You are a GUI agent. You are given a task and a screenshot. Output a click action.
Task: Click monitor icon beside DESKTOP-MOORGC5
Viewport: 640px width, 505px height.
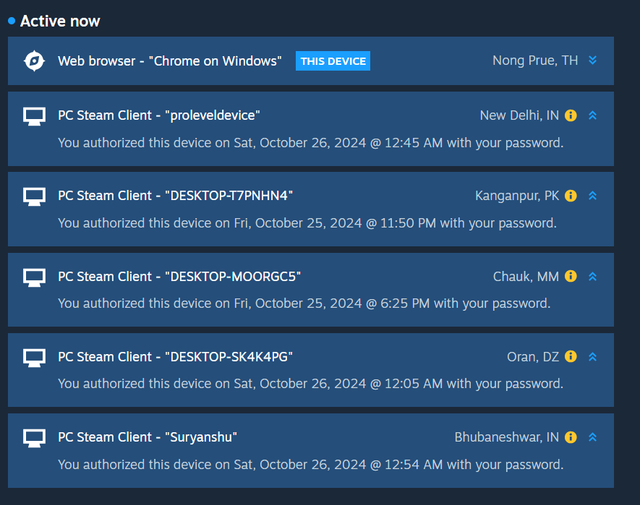(x=34, y=277)
